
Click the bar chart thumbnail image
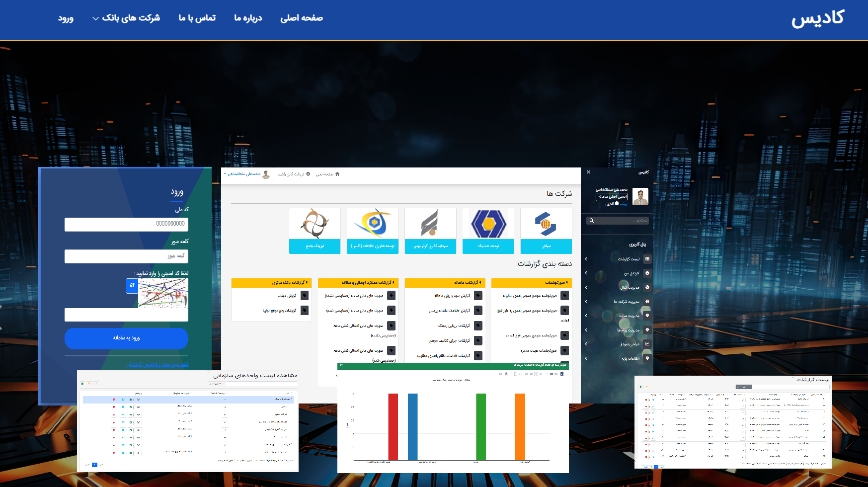[453, 421]
